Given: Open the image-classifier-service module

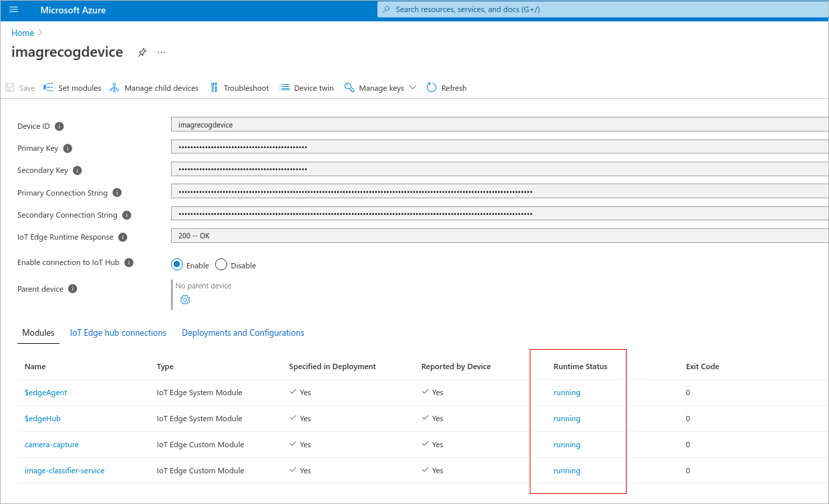Looking at the screenshot, I should (64, 471).
